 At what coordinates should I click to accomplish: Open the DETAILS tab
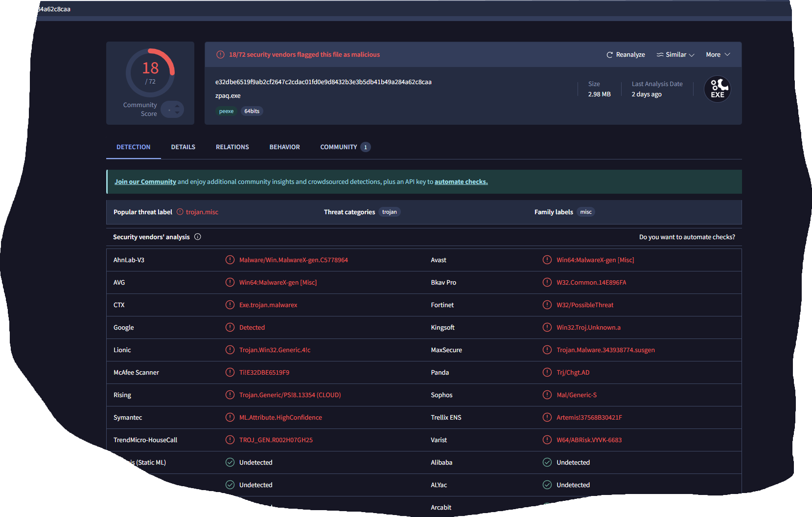(x=183, y=147)
